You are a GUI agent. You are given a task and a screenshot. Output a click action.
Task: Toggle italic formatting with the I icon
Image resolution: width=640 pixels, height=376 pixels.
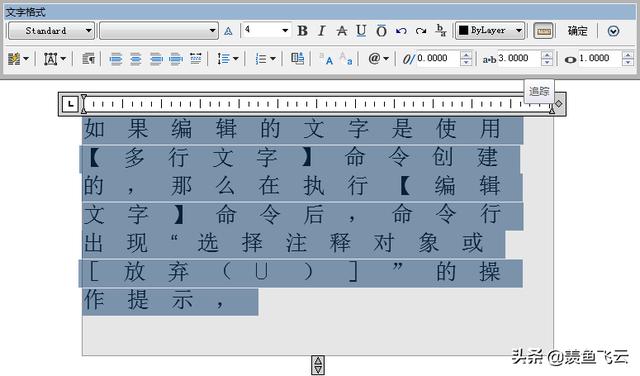click(x=322, y=31)
